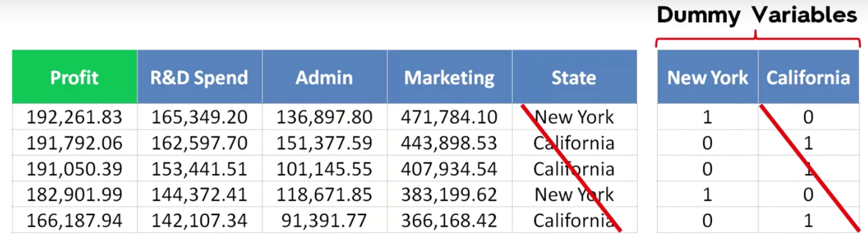Select R&D Spend cell 162,597.70
Screen dimensions: 868x238
[199, 143]
